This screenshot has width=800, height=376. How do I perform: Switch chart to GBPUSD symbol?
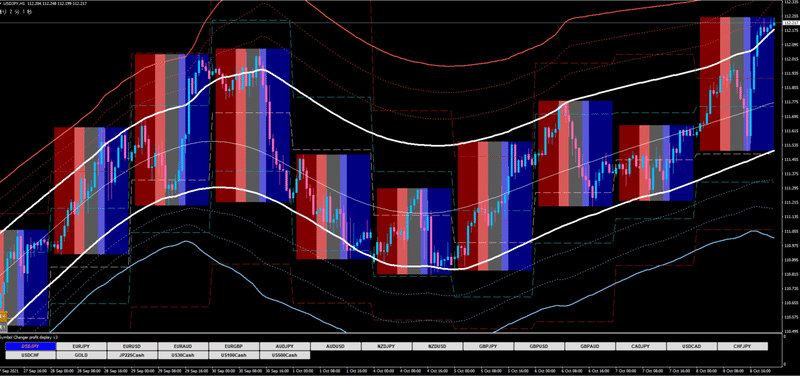(x=539, y=346)
